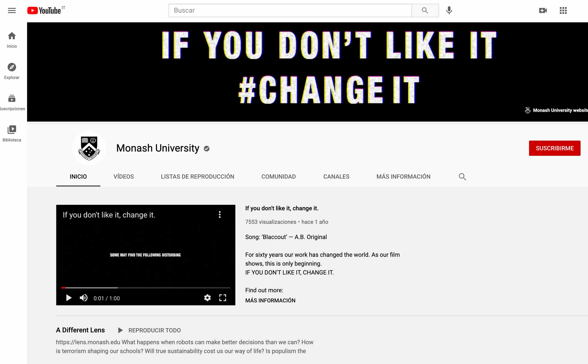Click the SUSCRIBIRME button

tap(555, 148)
